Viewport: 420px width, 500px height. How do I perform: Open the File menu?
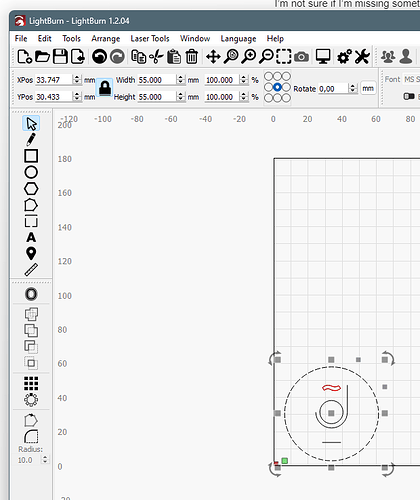pyautogui.click(x=21, y=39)
